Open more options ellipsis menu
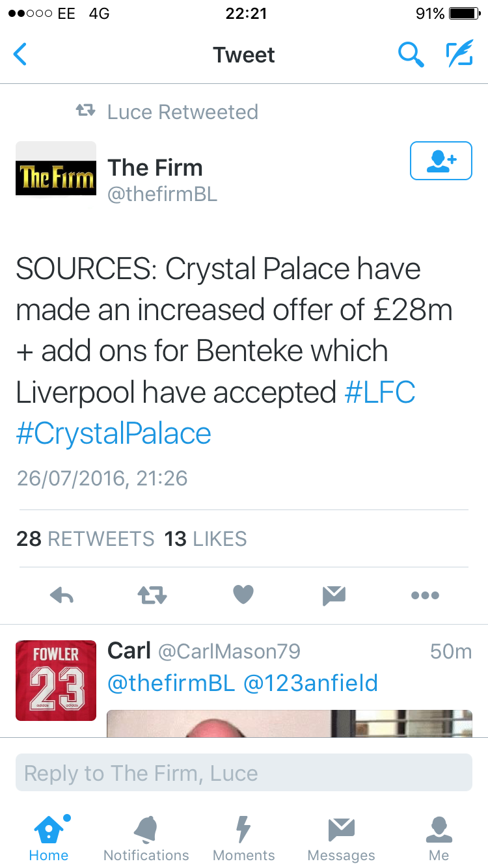The image size is (488, 868). pos(425,595)
